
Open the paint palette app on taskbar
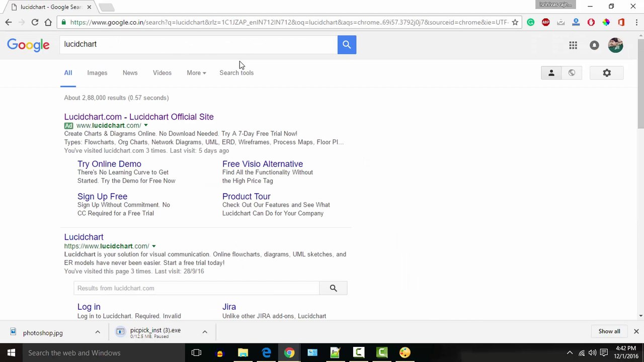tap(405, 352)
